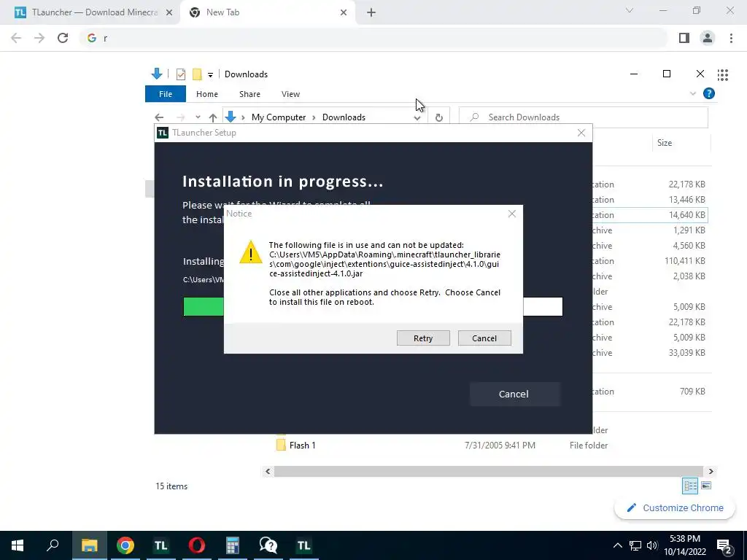Switch Explorer to large icons view
Screen dimensions: 747x560
pos(706,486)
